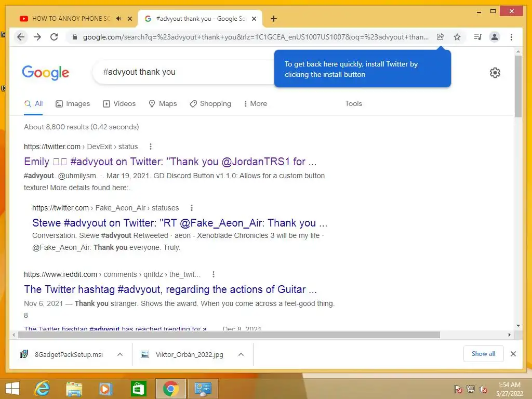Click the scroll right arrow

pyautogui.click(x=509, y=335)
